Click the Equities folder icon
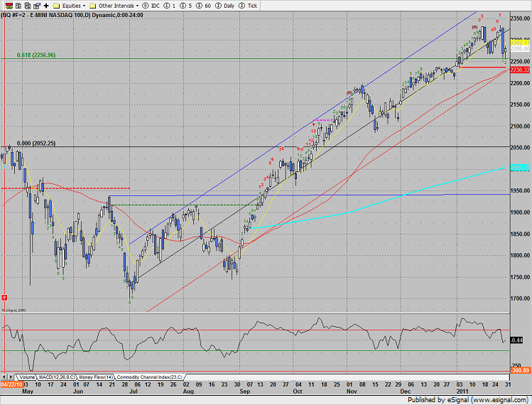Image resolution: width=532 pixels, height=405 pixels. pyautogui.click(x=57, y=6)
